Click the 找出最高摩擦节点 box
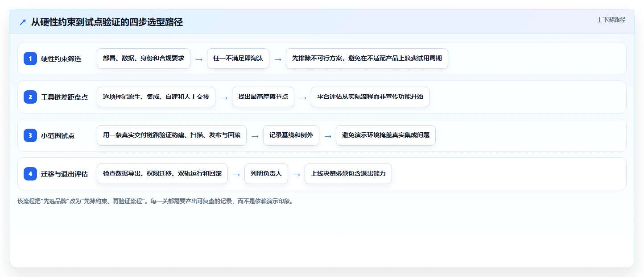 [x=263, y=97]
